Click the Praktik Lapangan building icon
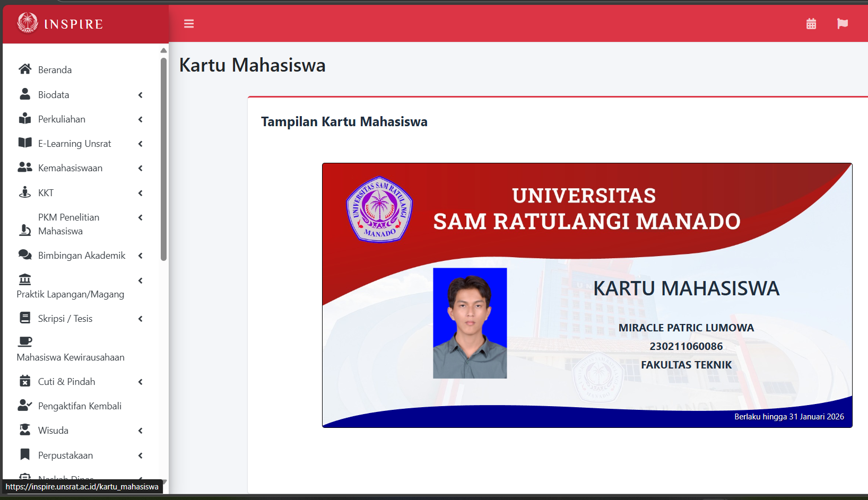The image size is (868, 500). click(x=25, y=279)
